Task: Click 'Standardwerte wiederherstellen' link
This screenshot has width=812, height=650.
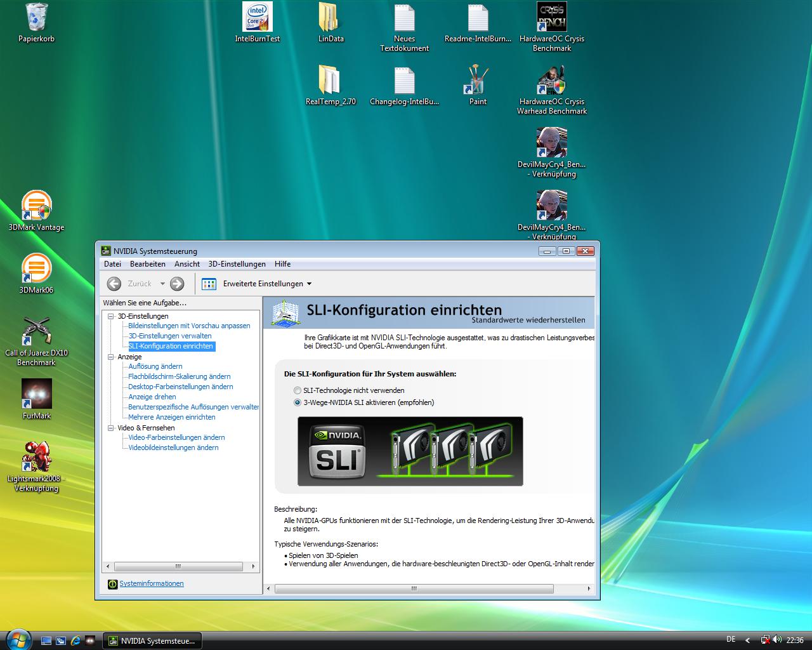Action: [528, 320]
